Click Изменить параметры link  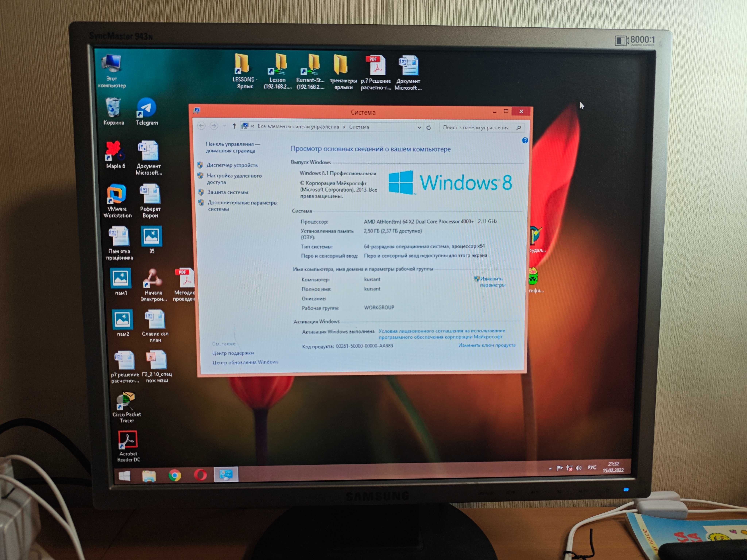pos(492,282)
